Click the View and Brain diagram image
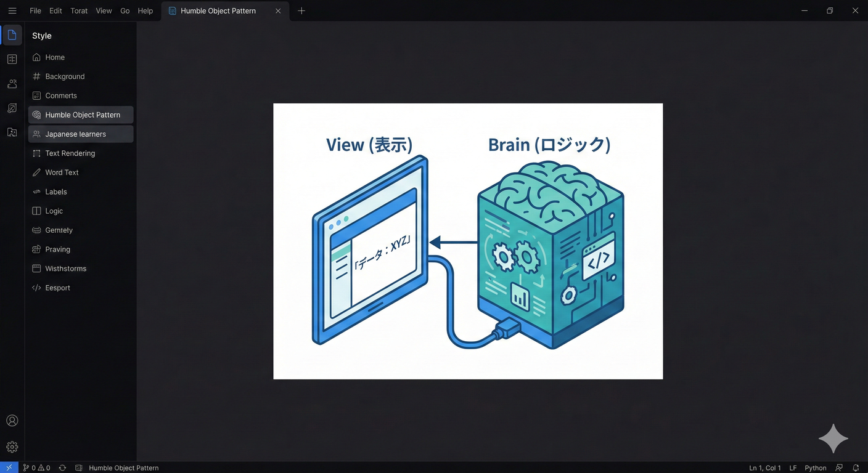Screen dimensions: 868x473 point(468,241)
